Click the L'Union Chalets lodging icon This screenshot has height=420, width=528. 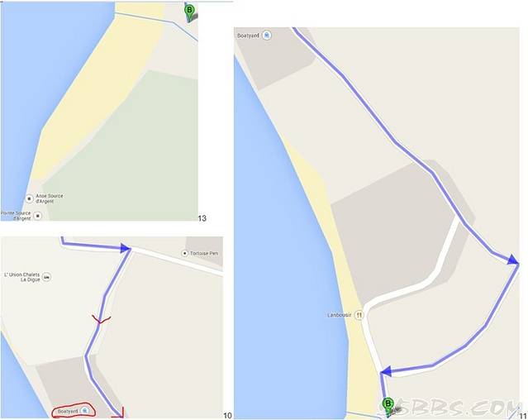47,277
